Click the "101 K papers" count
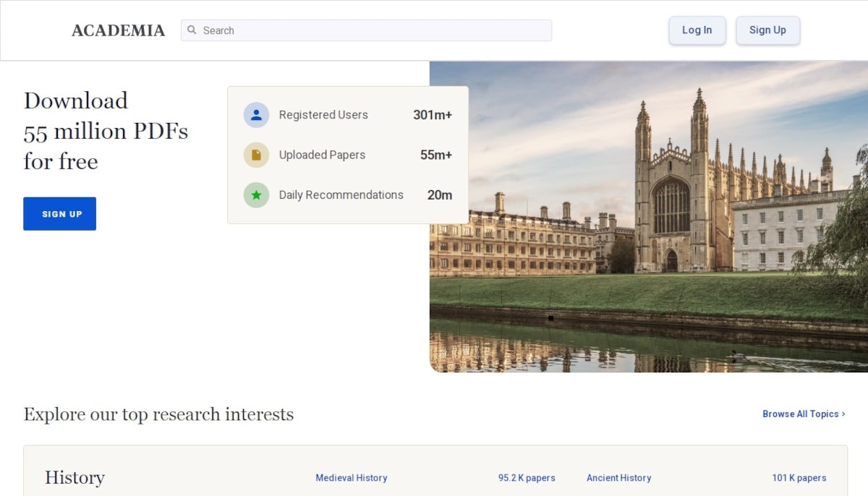This screenshot has height=496, width=868. point(799,478)
